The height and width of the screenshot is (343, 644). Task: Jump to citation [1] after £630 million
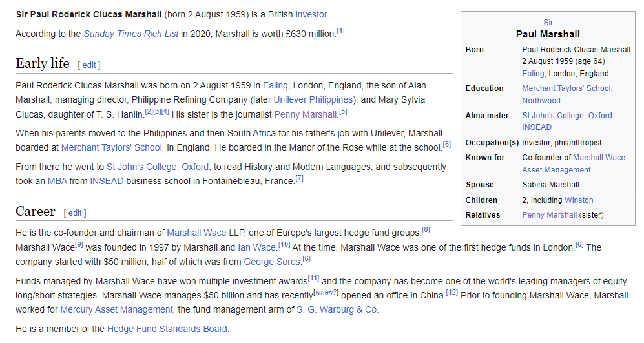340,31
